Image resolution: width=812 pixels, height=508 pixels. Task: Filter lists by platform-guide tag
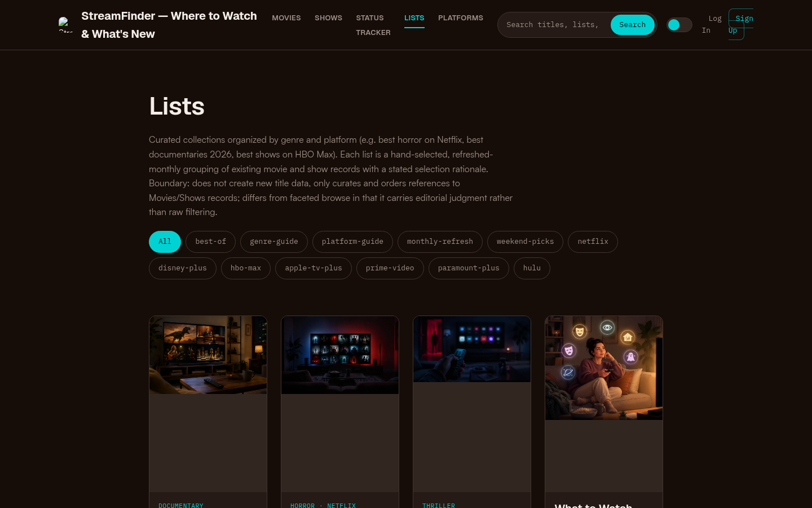352,242
